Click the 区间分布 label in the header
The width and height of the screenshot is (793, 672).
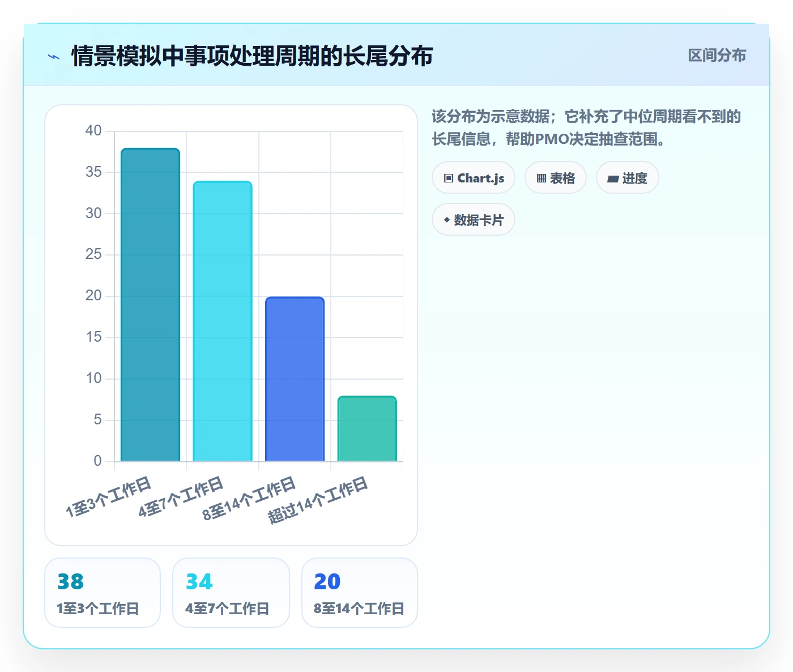pos(717,56)
